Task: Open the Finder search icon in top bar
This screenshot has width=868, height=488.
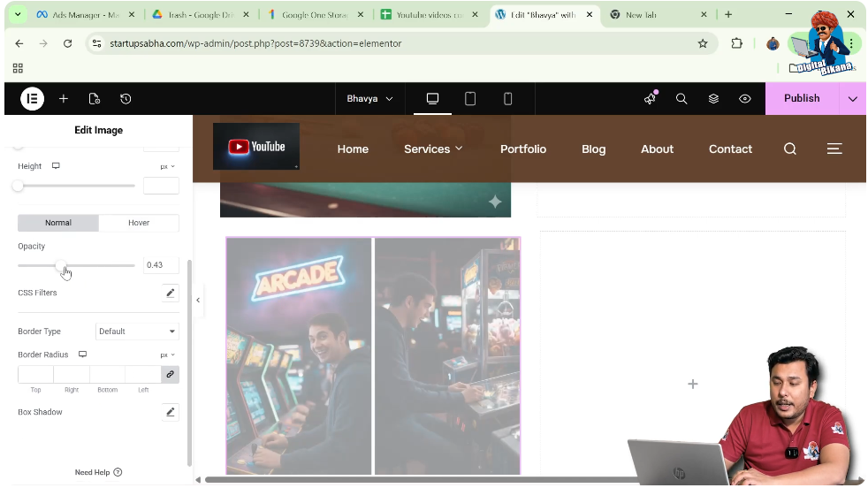Action: 681,99
